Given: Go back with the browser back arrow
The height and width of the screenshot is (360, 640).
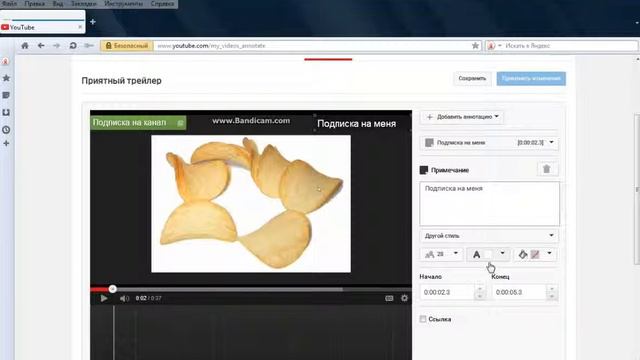Looking at the screenshot, I should pos(41,46).
